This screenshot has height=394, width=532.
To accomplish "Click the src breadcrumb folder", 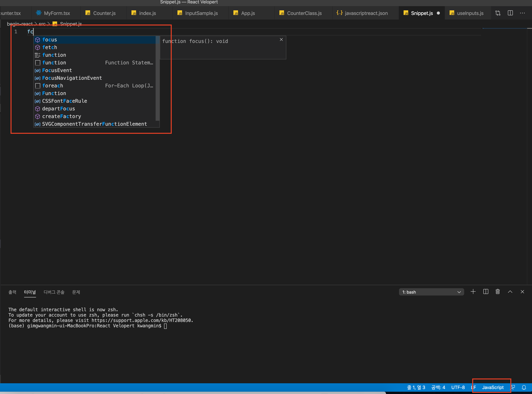I will click(x=42, y=24).
